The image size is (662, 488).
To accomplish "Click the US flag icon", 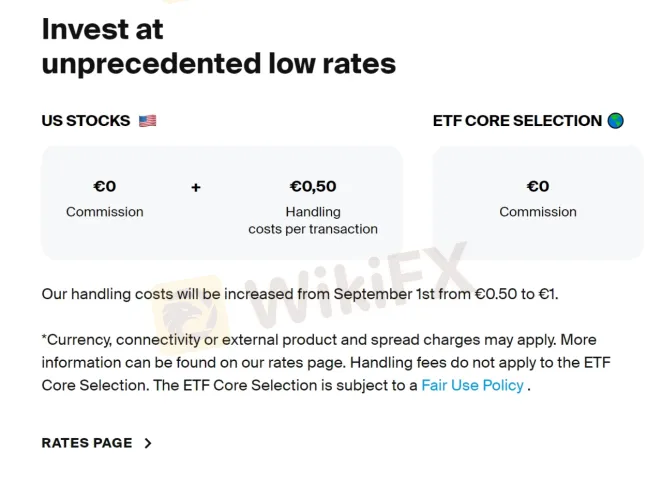I will tap(147, 121).
